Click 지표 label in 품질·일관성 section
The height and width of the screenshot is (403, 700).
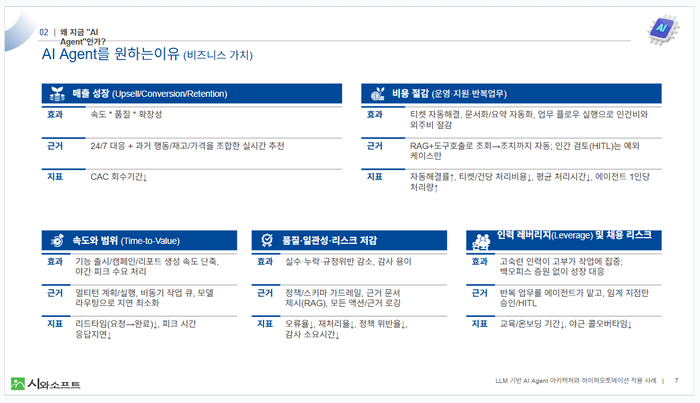point(265,324)
